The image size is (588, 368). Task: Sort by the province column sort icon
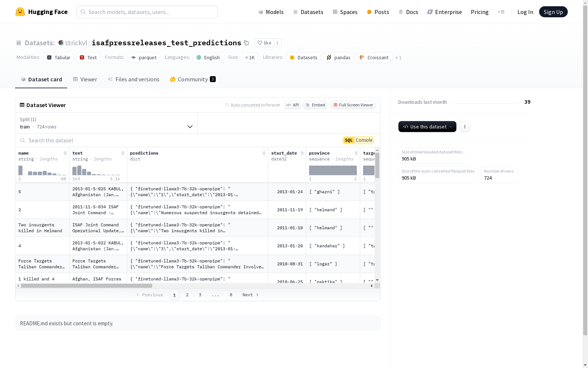[x=356, y=153]
